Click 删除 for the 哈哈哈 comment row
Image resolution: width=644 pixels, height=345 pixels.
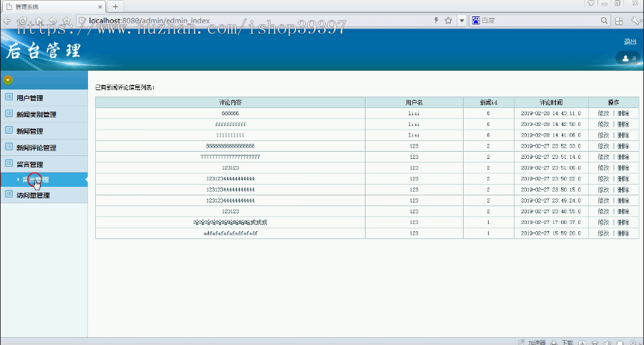coord(623,222)
